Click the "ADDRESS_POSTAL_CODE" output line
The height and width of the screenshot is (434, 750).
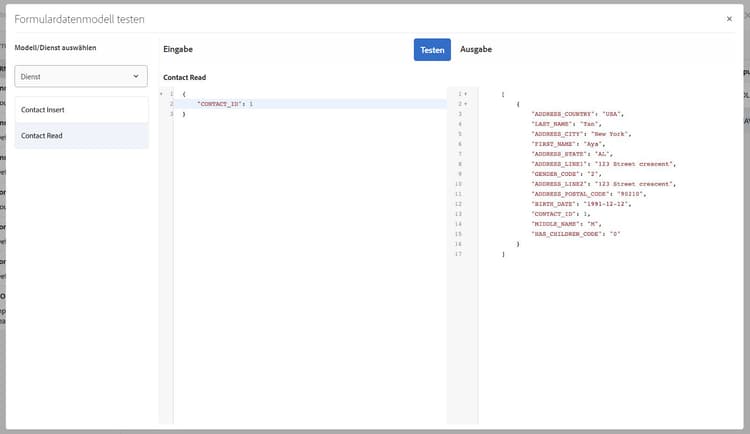tap(589, 194)
